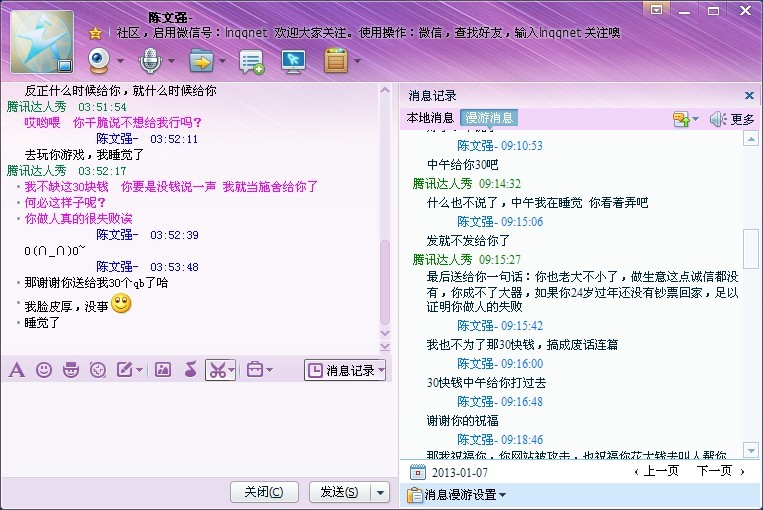This screenshot has width=763, height=510.
Task: Open font settings with A icon
Action: (17, 370)
